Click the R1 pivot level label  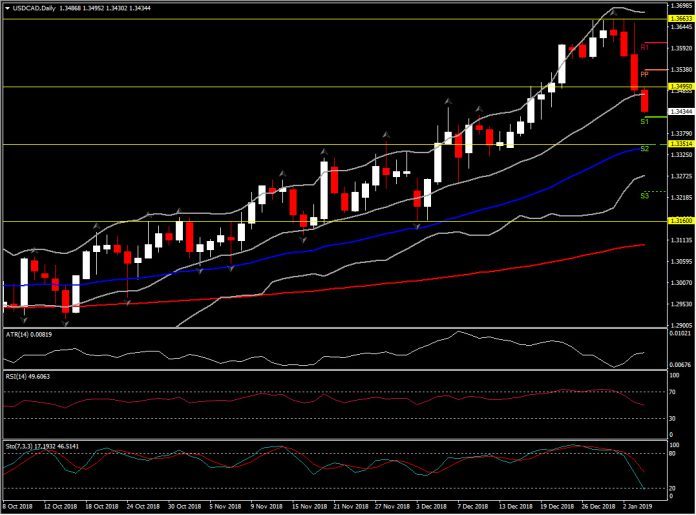[x=645, y=47]
